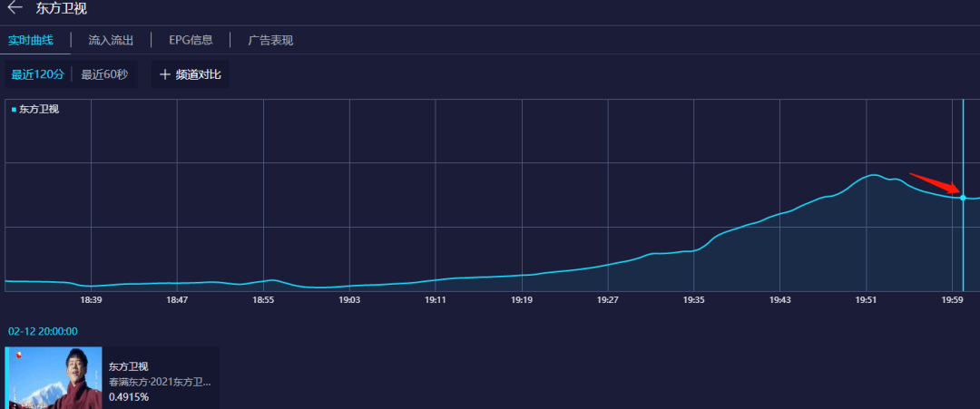Screen dimensions: 980x409
Task: Click the 19:19 time axis label
Action: coord(522,300)
